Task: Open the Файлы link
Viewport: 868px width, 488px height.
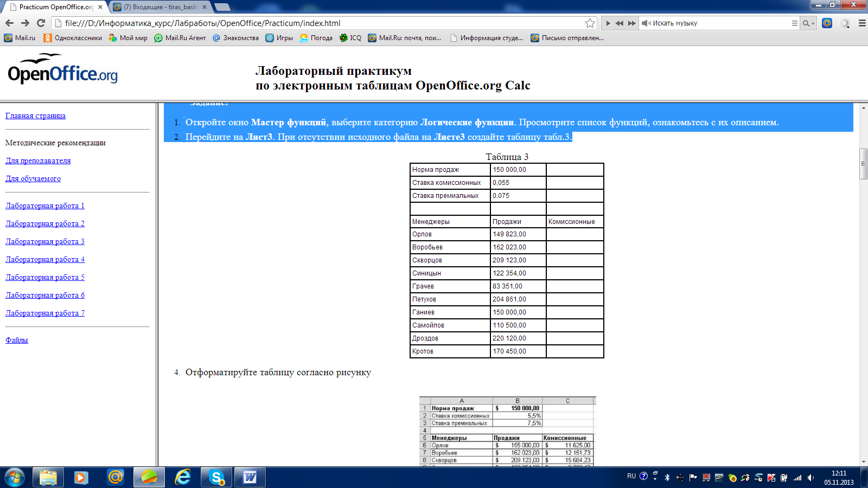Action: (x=17, y=340)
